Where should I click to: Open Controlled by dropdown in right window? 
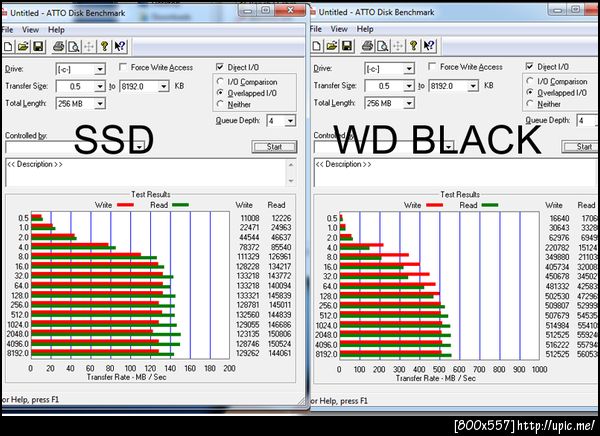(449, 147)
